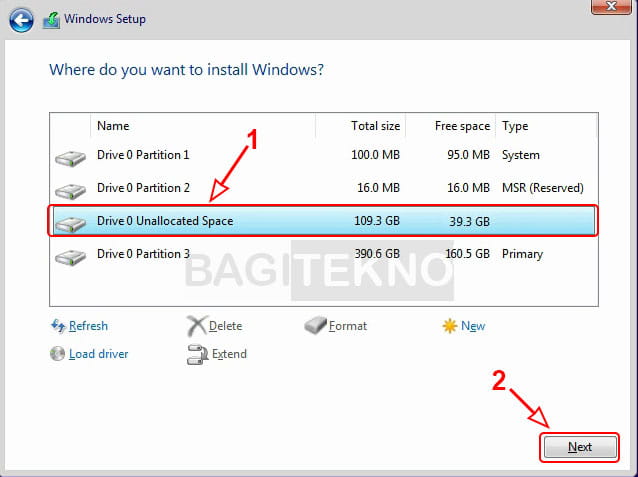Click the Format disk icon
638x477 pixels.
click(x=315, y=325)
